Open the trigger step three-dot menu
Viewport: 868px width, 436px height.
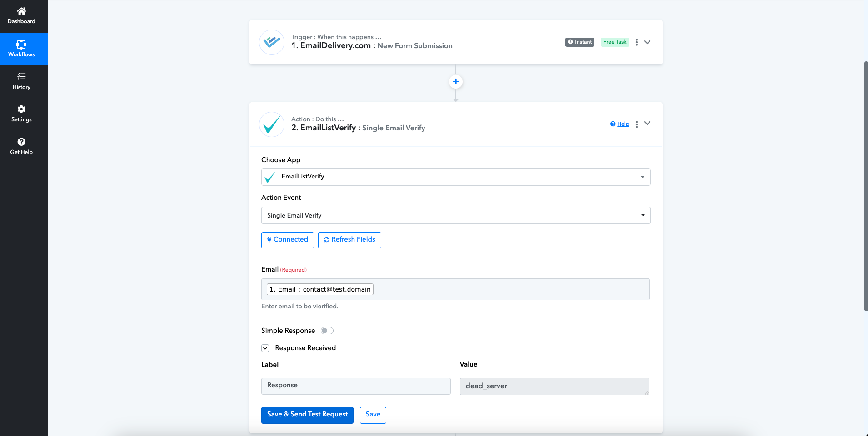(x=637, y=42)
